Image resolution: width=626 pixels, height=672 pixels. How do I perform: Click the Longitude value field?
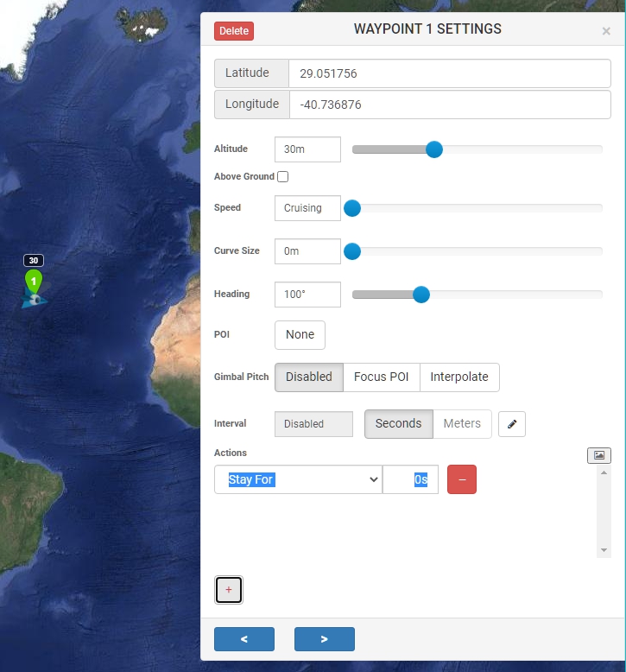pyautogui.click(x=450, y=105)
